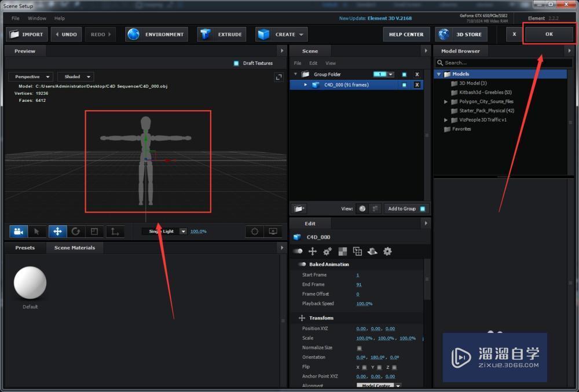
Task: Enable the Normalize Size checkbox
Action: (x=359, y=348)
